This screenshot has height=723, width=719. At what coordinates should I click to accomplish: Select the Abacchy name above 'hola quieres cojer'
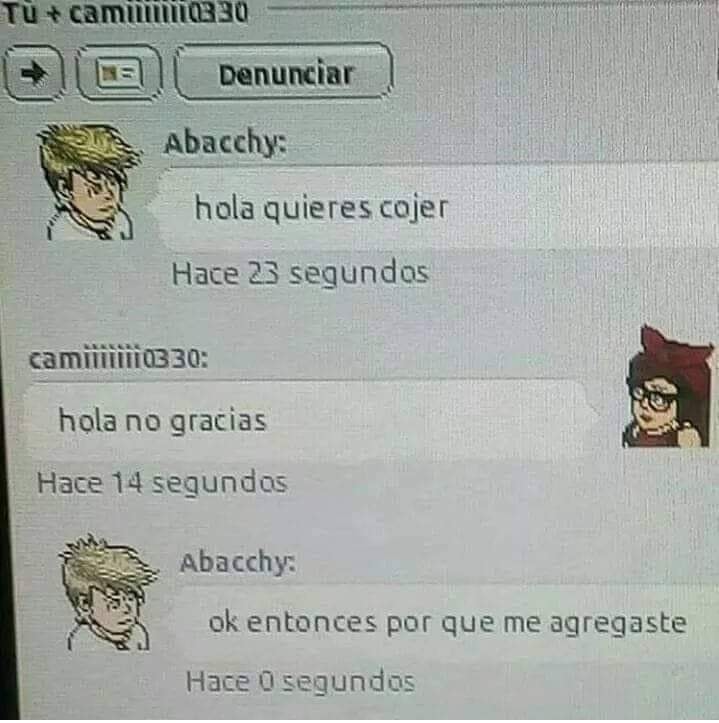pos(225,143)
